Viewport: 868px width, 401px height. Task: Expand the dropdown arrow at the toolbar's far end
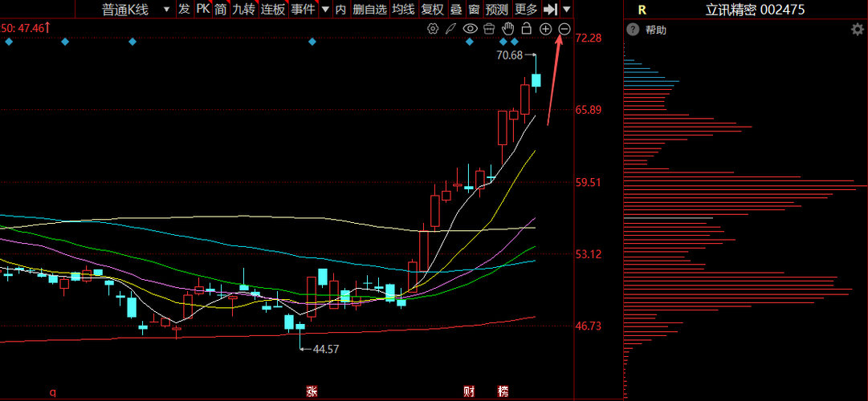pyautogui.click(x=566, y=10)
